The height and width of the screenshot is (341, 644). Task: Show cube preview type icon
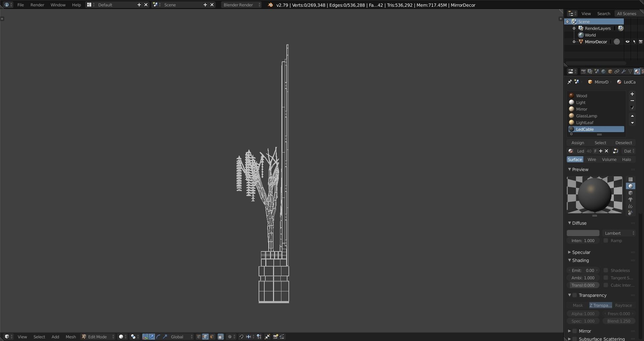631,193
